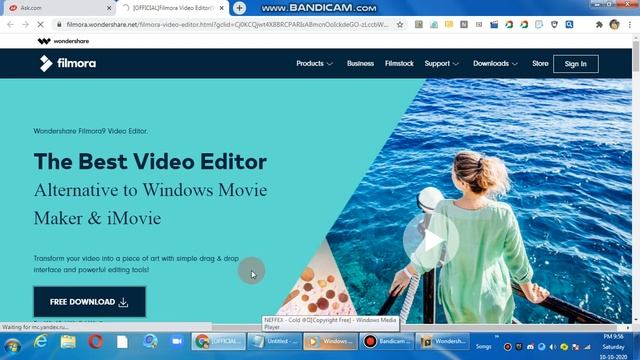Open File Explorer from the taskbar
The width and height of the screenshot is (640, 360).
(68, 341)
